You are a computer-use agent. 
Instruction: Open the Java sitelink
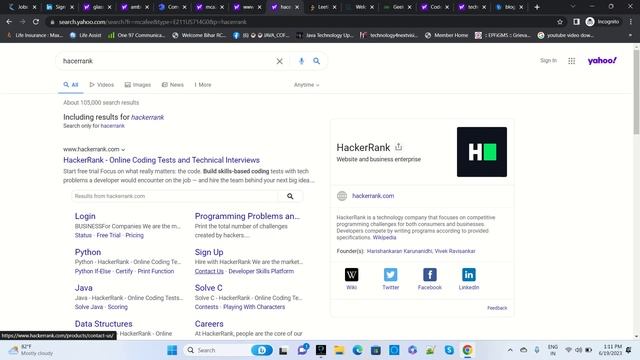[x=84, y=288]
